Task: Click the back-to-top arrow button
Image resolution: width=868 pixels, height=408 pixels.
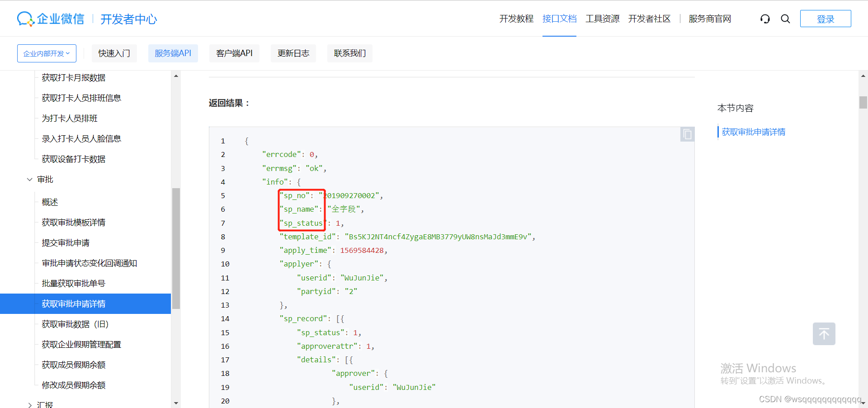Action: tap(824, 334)
